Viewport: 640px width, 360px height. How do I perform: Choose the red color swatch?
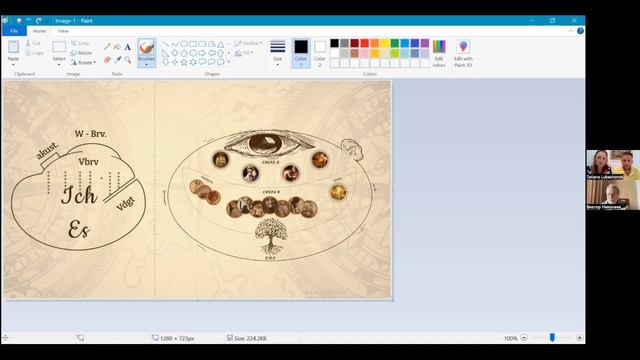click(364, 43)
